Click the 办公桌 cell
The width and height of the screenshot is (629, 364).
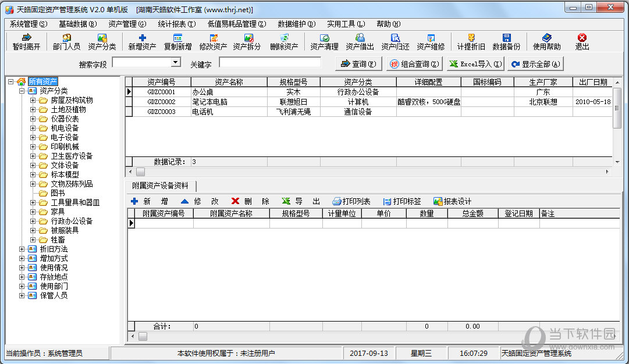pos(229,92)
